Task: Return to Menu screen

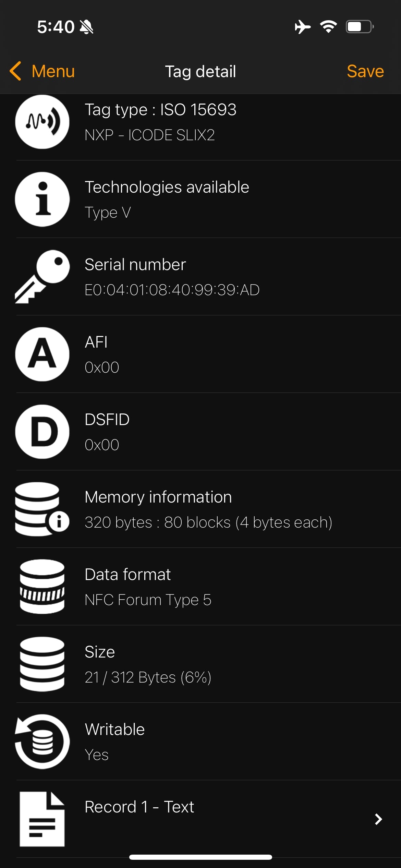Action: (x=53, y=71)
